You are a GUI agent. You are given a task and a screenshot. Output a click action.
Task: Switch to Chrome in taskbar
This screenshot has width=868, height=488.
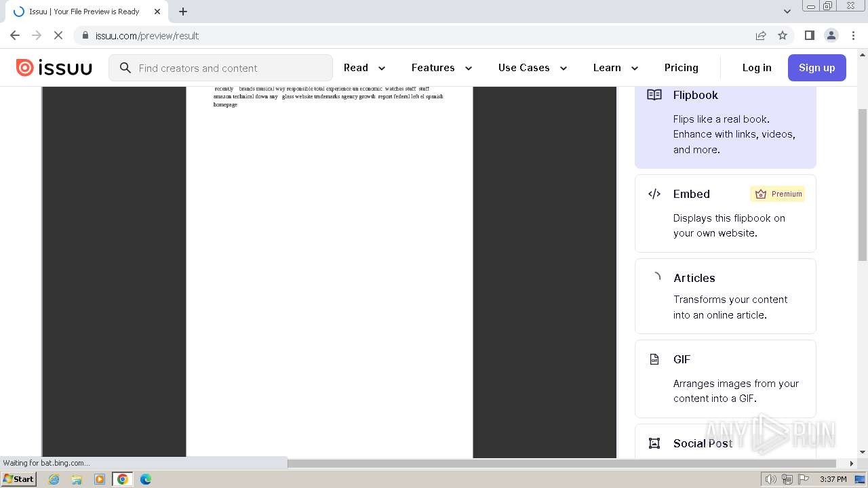[x=123, y=479]
